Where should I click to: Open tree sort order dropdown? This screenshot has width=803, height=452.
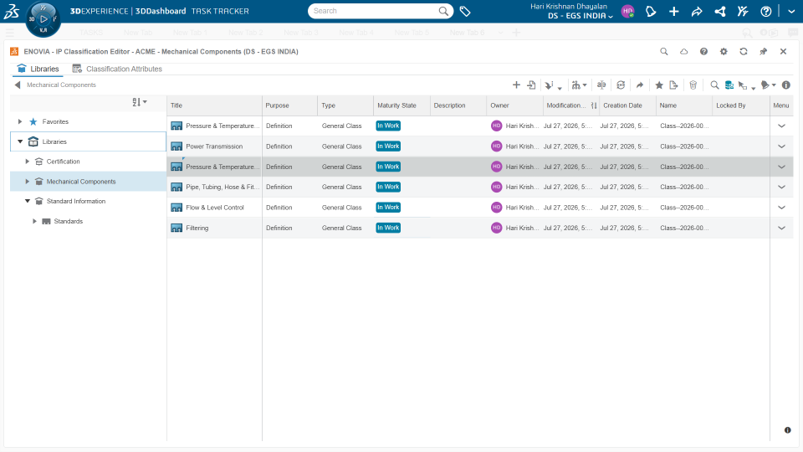point(139,102)
